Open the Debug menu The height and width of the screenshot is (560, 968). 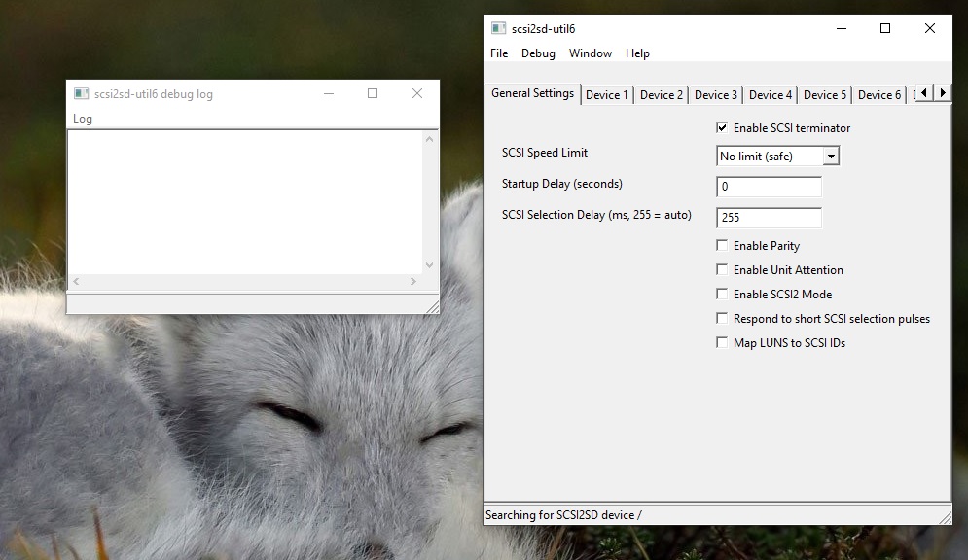pyautogui.click(x=538, y=53)
